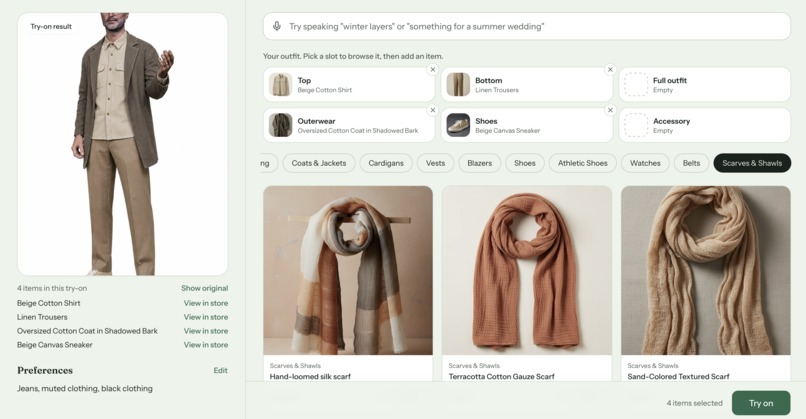The image size is (806, 419).
Task: Click the Try-on result label badge
Action: pyautogui.click(x=51, y=26)
